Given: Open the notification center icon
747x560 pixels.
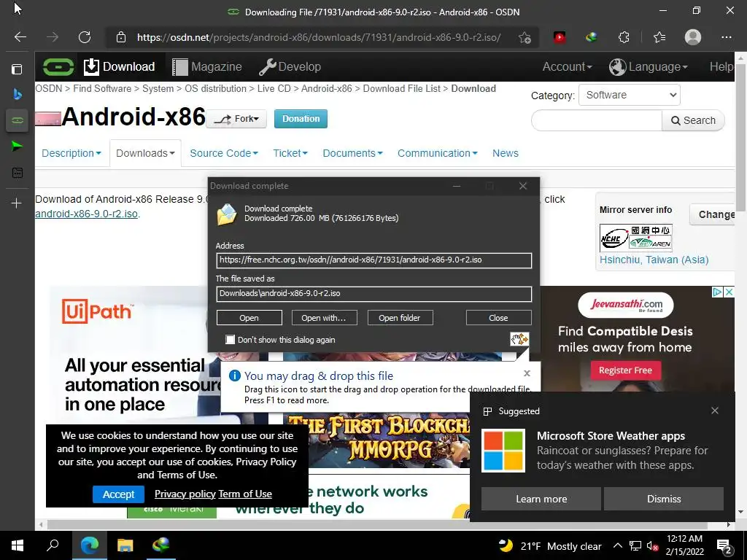Looking at the screenshot, I should point(724,545).
